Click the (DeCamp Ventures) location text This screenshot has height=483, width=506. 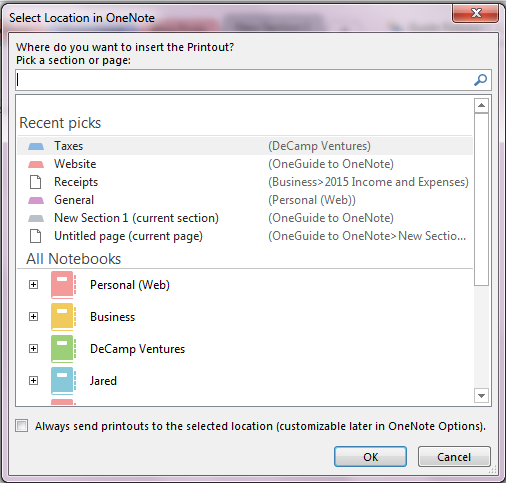319,146
